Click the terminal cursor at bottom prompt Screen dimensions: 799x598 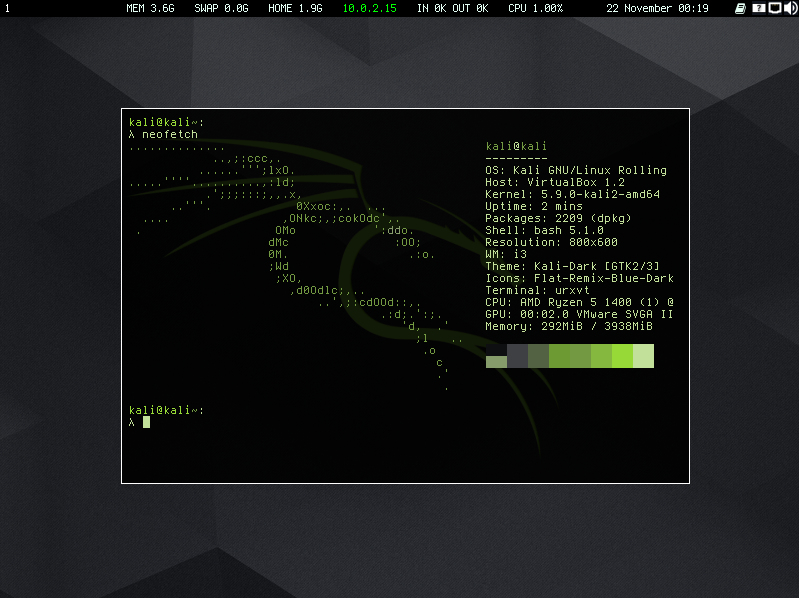pyautogui.click(x=146, y=422)
